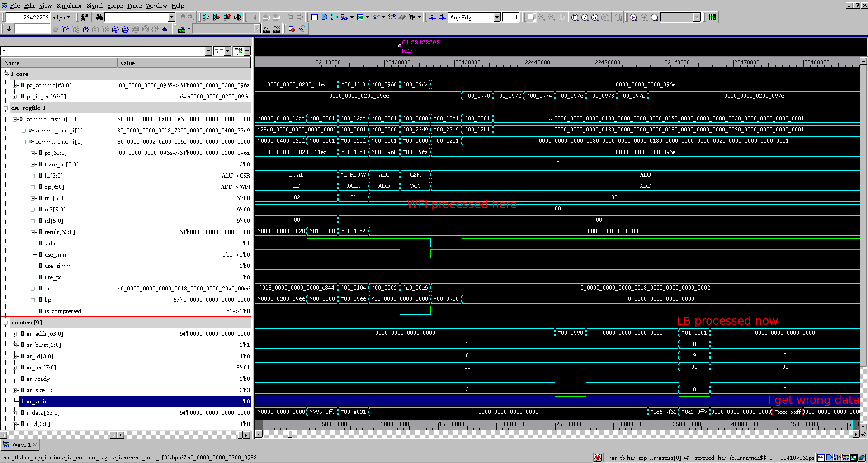868x463 pixels.
Task: Click the Name column header
Action: (x=59, y=63)
